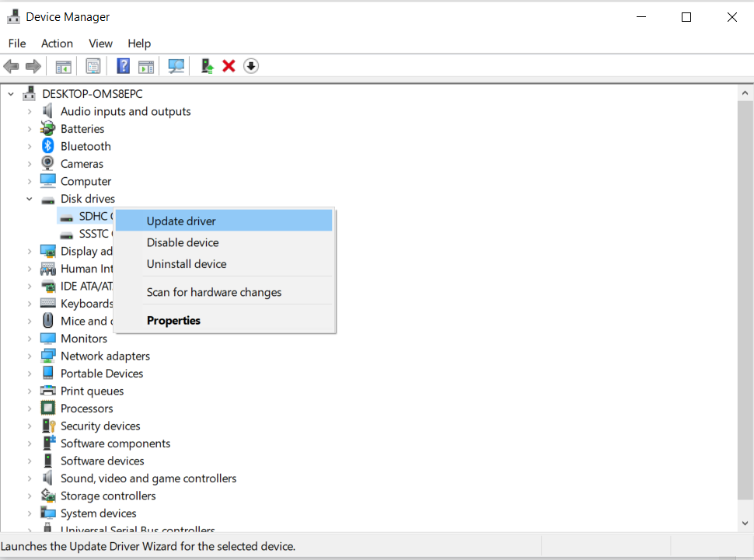Screen dimensions: 754x560
Task: Open the Action menu
Action: click(57, 43)
